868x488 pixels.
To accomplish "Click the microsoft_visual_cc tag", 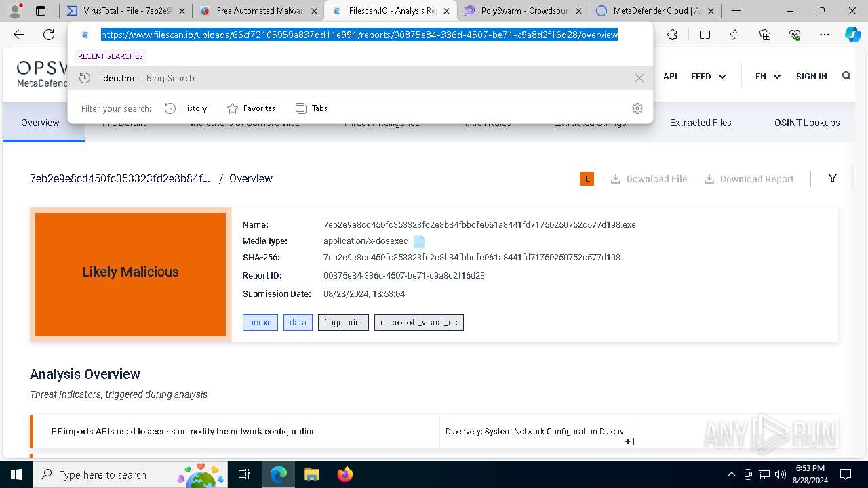I will (x=419, y=323).
